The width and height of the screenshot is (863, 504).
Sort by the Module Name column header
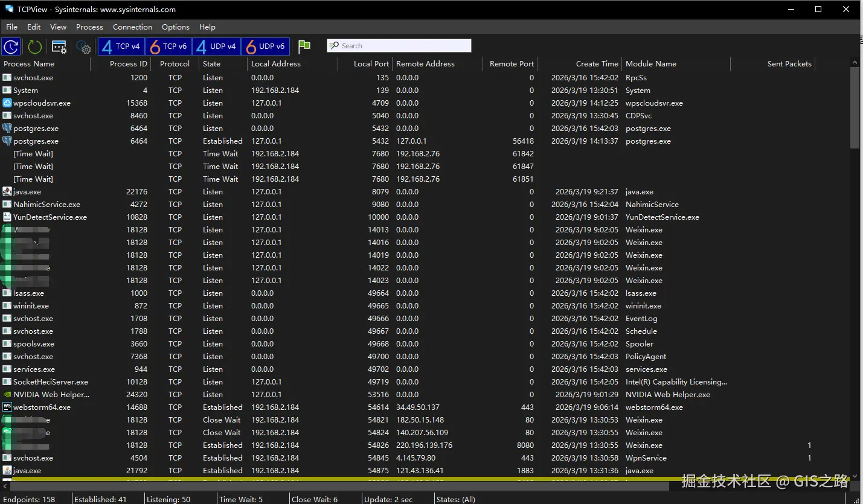click(x=676, y=64)
